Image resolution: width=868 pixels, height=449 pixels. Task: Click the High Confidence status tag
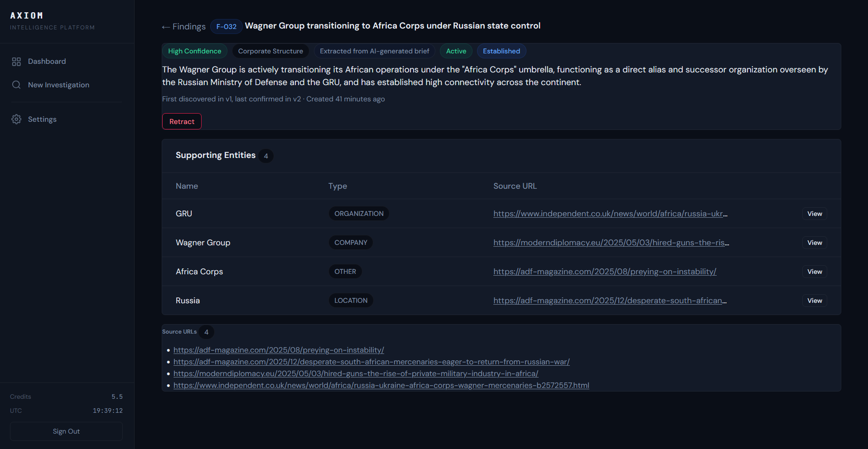pyautogui.click(x=195, y=51)
